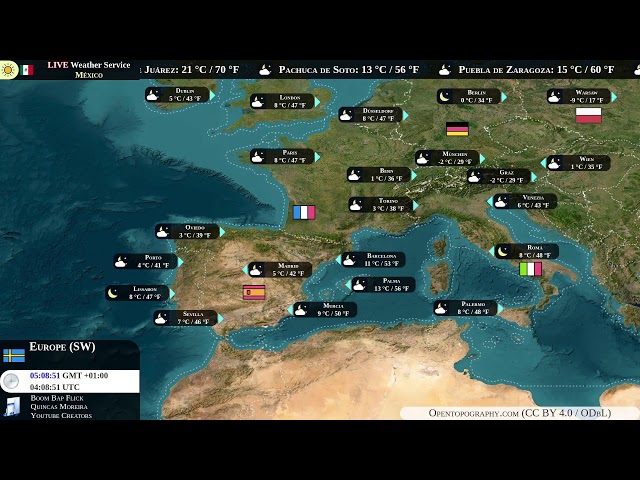
Task: Click the weather icon in Warsaw label
Action: pyautogui.click(x=554, y=97)
